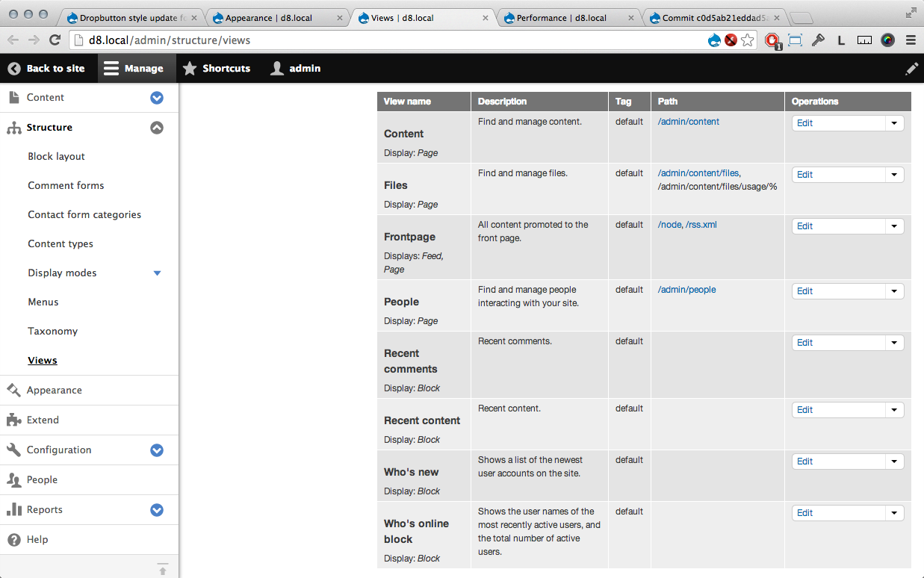Open operations dropdown for People view

coord(894,291)
